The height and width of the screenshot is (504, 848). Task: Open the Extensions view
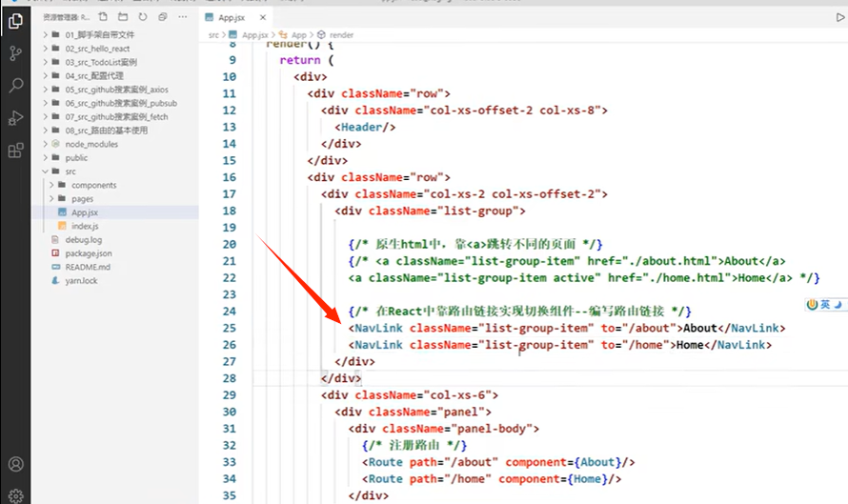tap(15, 150)
